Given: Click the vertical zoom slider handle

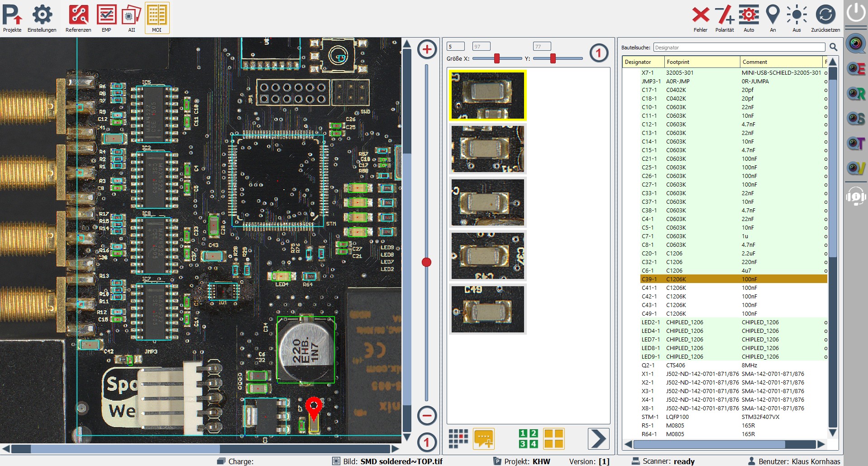Looking at the screenshot, I should 426,262.
